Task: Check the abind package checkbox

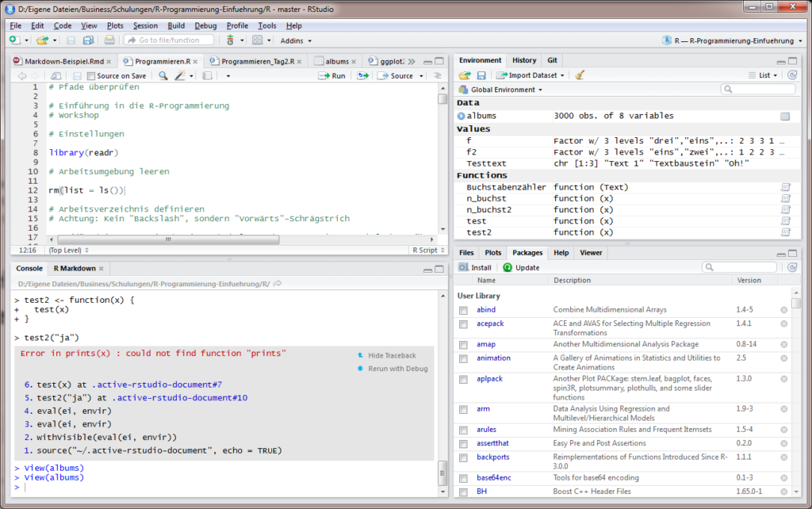Action: (463, 311)
